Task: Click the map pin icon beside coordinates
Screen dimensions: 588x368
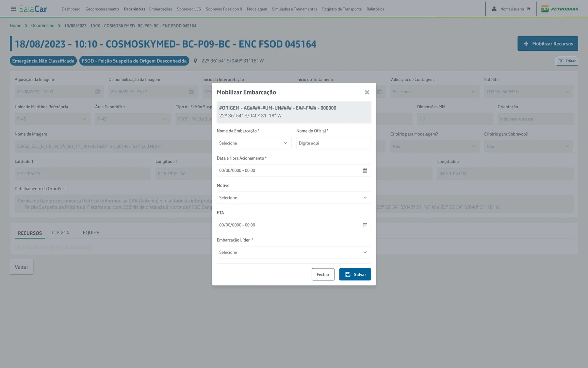Action: [x=195, y=61]
